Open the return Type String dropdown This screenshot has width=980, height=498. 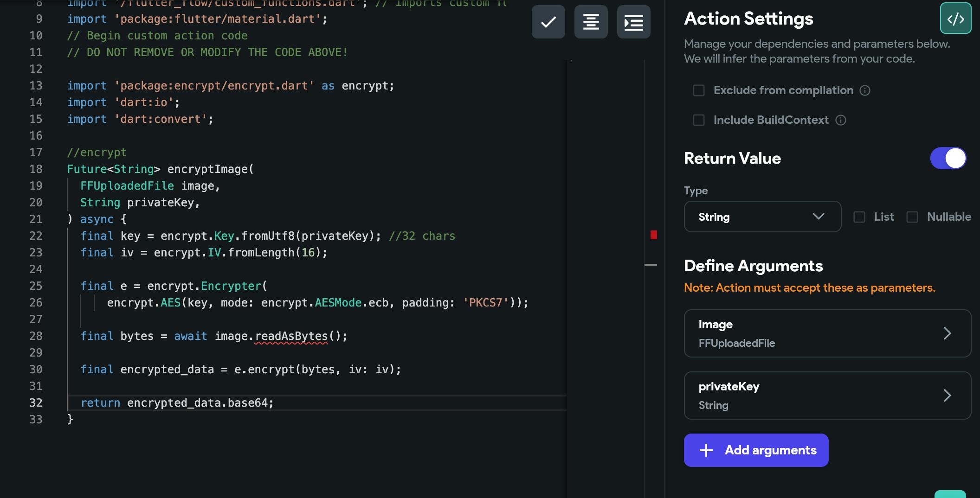tap(762, 217)
